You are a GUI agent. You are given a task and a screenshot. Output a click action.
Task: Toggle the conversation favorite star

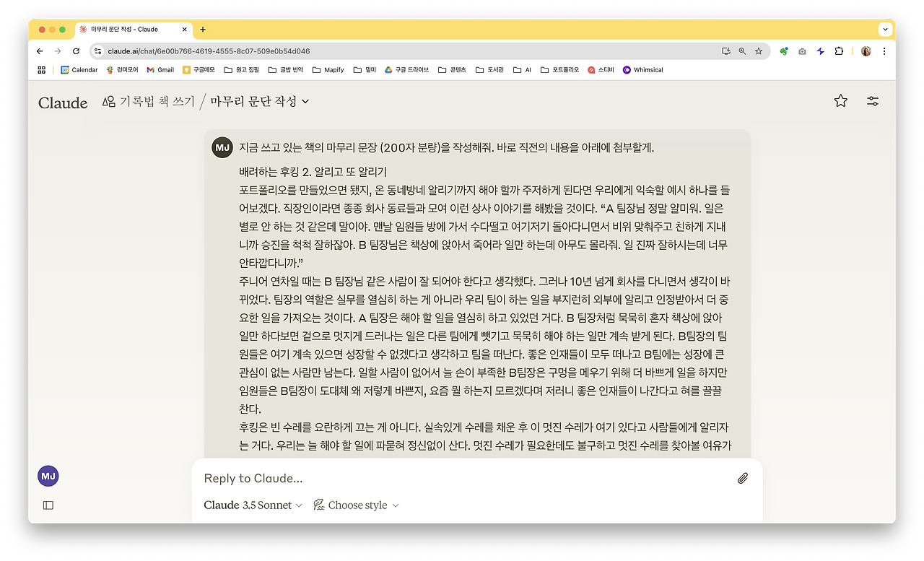tap(840, 102)
